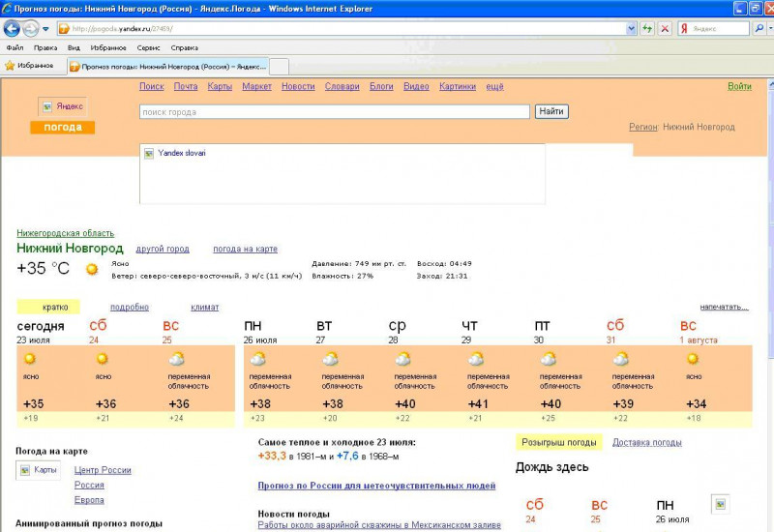Screen dimensions: 774x532
Task: Click the Найти search button
Action: click(551, 111)
